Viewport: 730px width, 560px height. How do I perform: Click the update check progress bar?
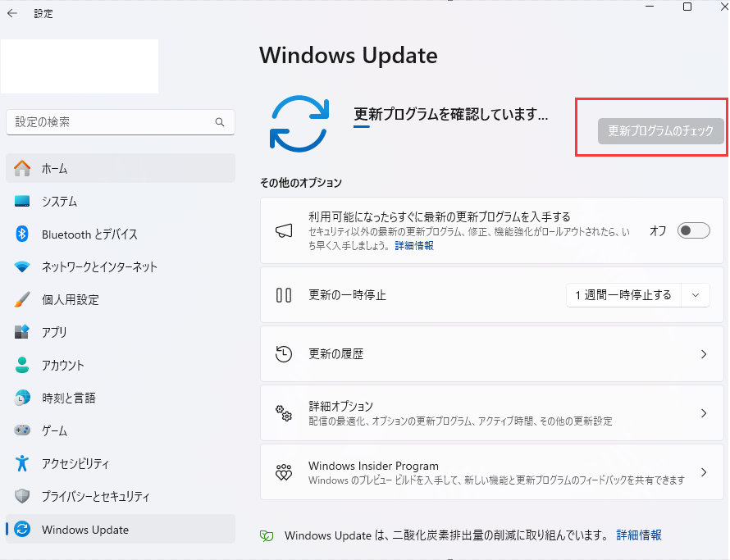click(362, 126)
